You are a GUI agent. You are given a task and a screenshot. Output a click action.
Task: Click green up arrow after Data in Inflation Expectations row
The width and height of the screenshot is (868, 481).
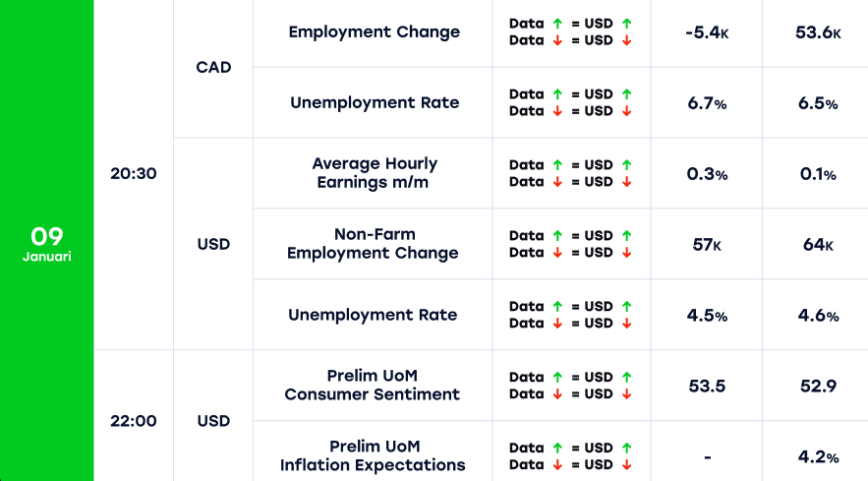557,448
